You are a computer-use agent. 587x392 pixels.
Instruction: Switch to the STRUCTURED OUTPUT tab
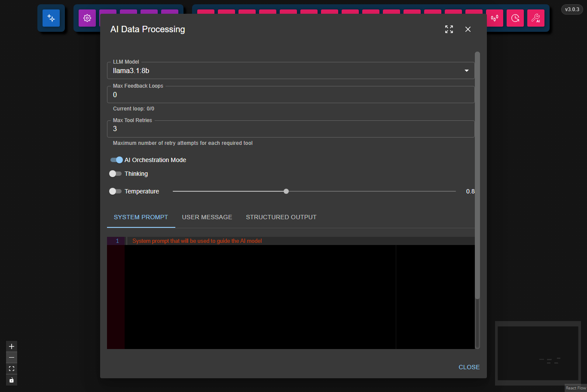coord(281,217)
